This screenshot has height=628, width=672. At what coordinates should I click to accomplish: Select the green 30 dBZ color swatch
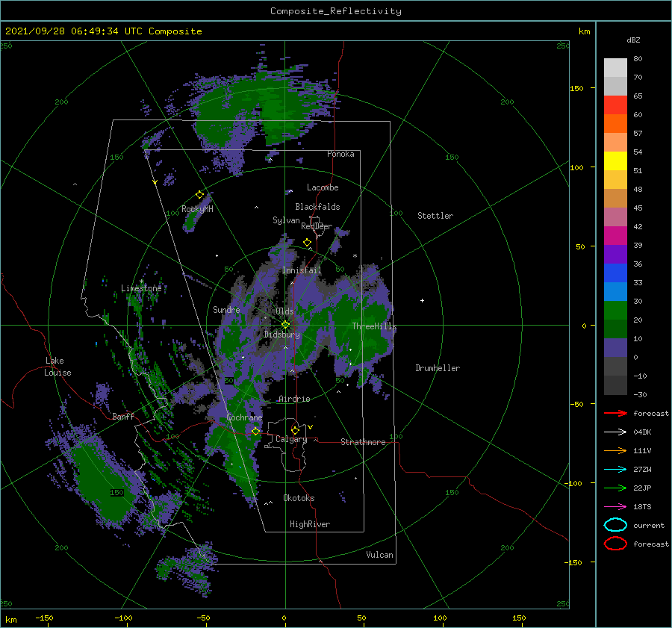coord(615,310)
